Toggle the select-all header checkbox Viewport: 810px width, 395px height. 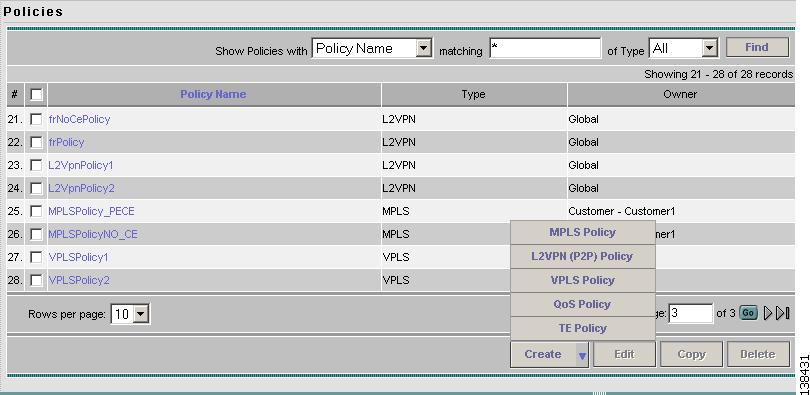(x=36, y=94)
